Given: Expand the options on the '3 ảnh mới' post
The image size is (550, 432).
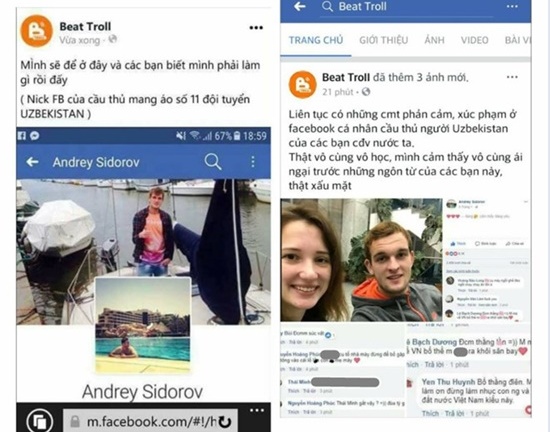Looking at the screenshot, I should (x=512, y=77).
